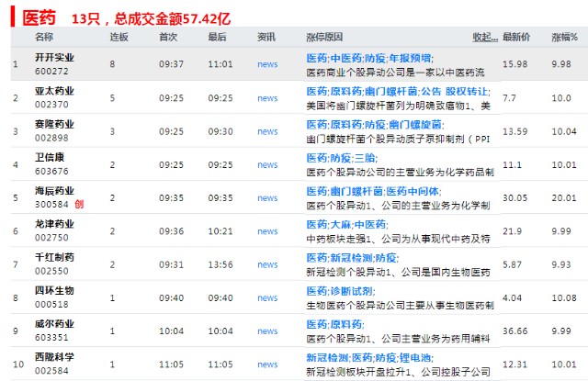Click 亚太药业 reason tags with 股权转让
588x381 pixels.
(x=398, y=92)
